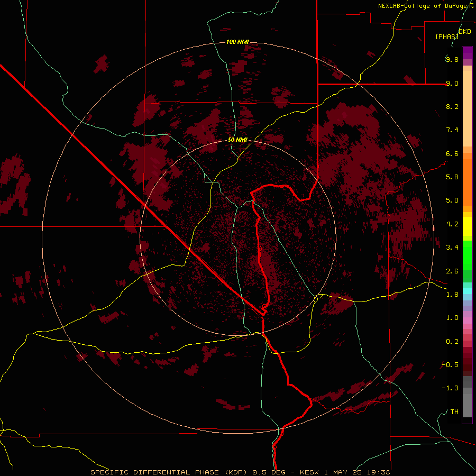The width and height of the screenshot is (476, 476).
Task: Click the KESX station ID in the caption
Action: coord(309,472)
